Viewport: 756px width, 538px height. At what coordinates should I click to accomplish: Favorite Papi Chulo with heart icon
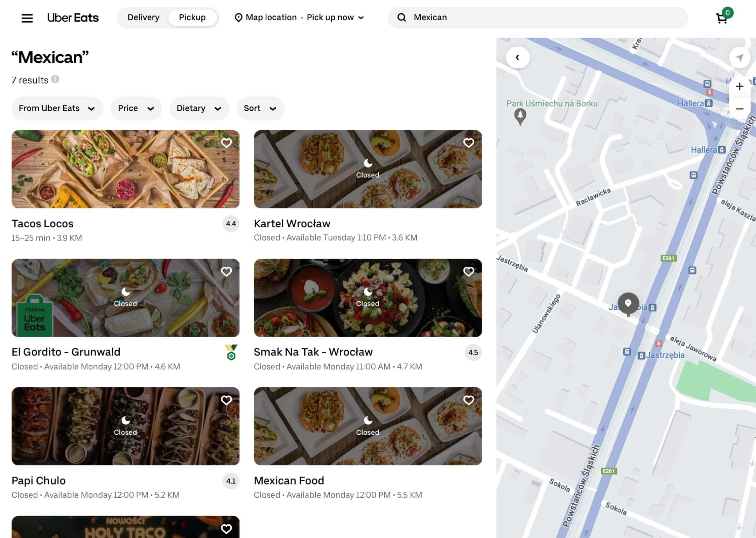click(226, 400)
